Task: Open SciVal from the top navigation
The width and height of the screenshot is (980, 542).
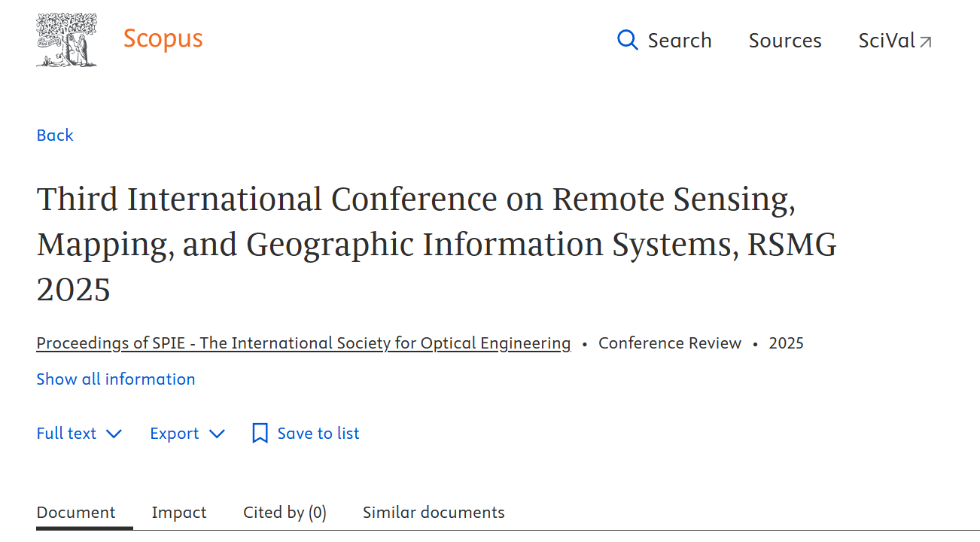Action: pos(886,41)
